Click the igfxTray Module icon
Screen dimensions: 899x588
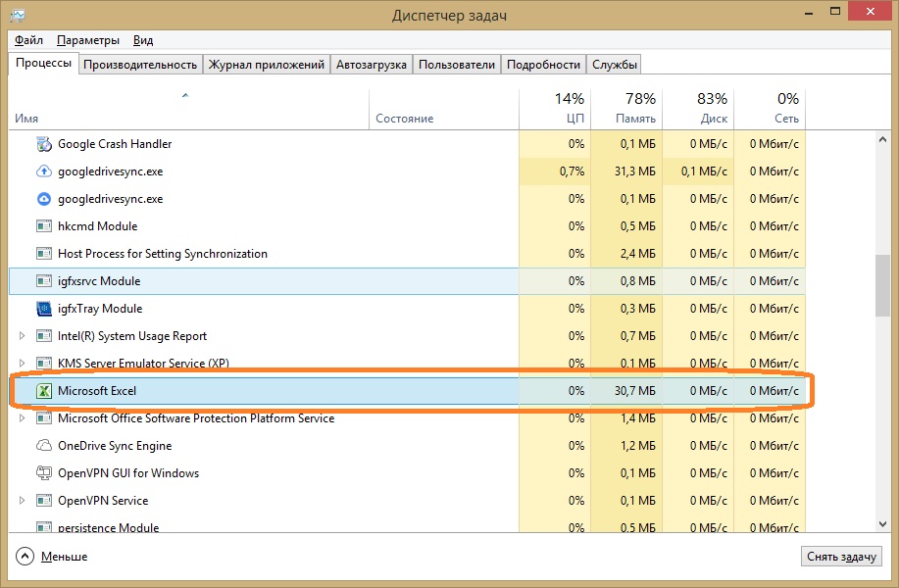coord(43,309)
